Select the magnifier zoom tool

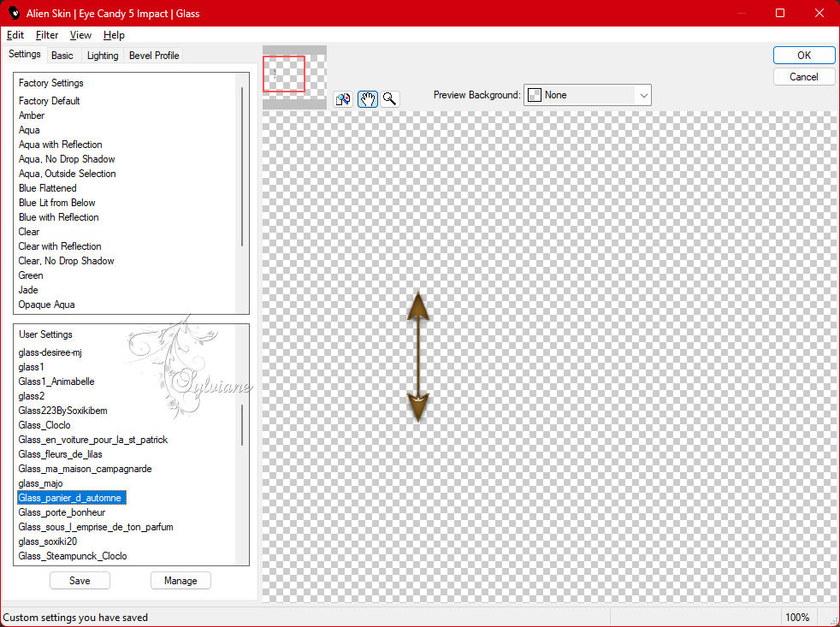click(x=390, y=99)
